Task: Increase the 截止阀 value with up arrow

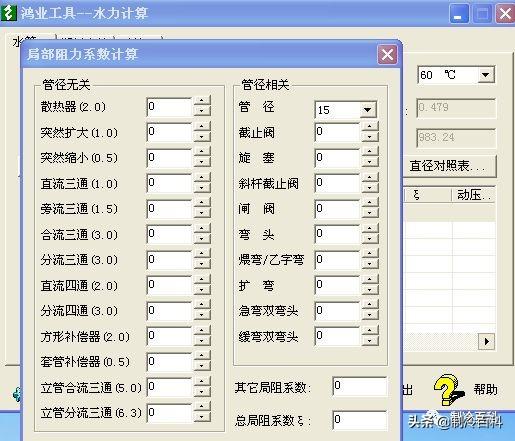Action: (370, 127)
